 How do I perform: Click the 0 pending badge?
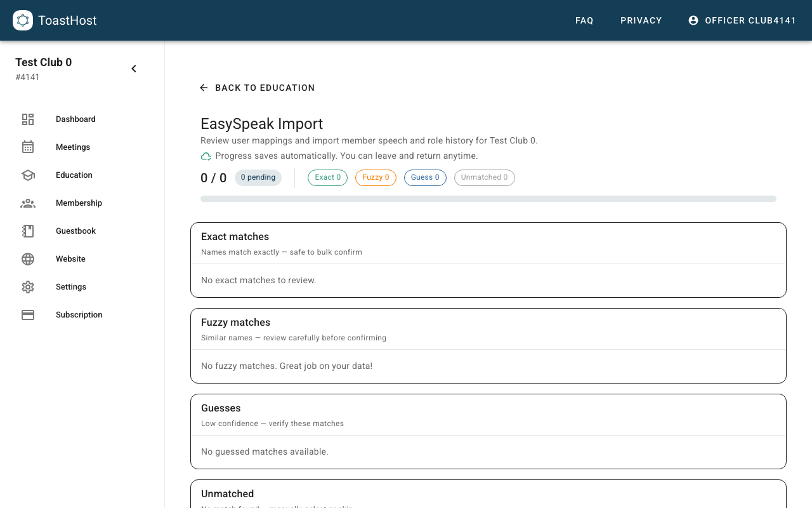258,177
